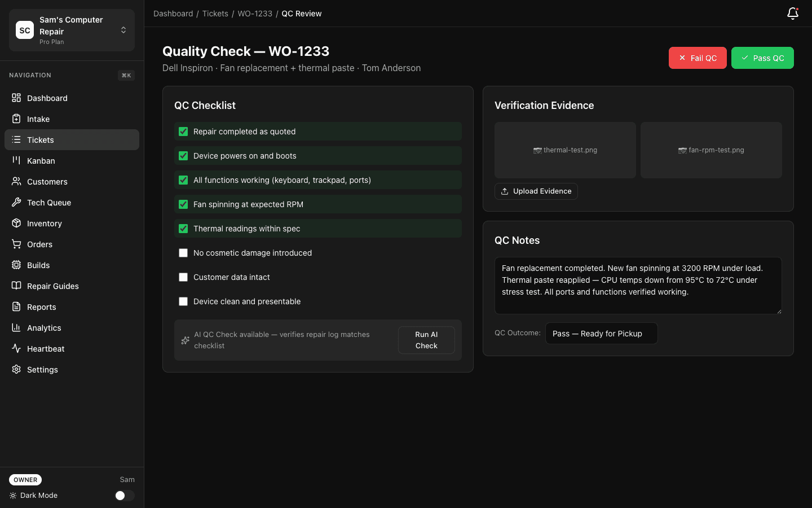Open the QC Outcome dropdown

tap(601, 333)
